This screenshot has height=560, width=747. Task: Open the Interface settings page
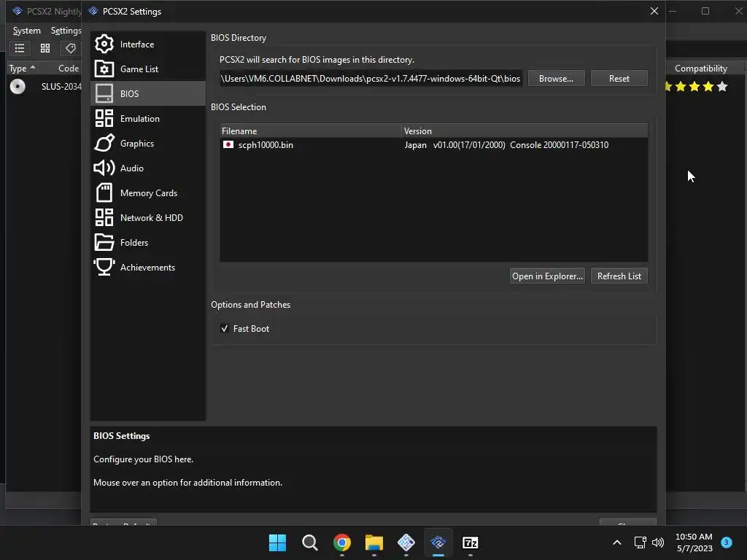(147, 44)
